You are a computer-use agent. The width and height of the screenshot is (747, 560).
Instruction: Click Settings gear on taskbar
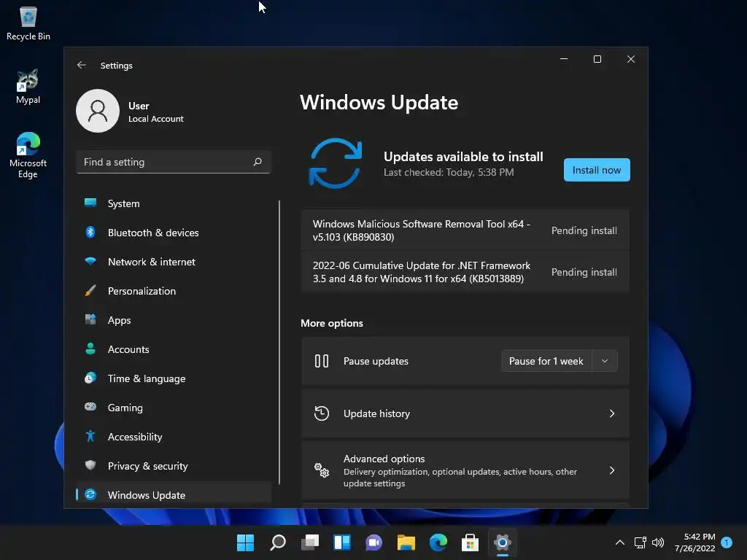503,542
